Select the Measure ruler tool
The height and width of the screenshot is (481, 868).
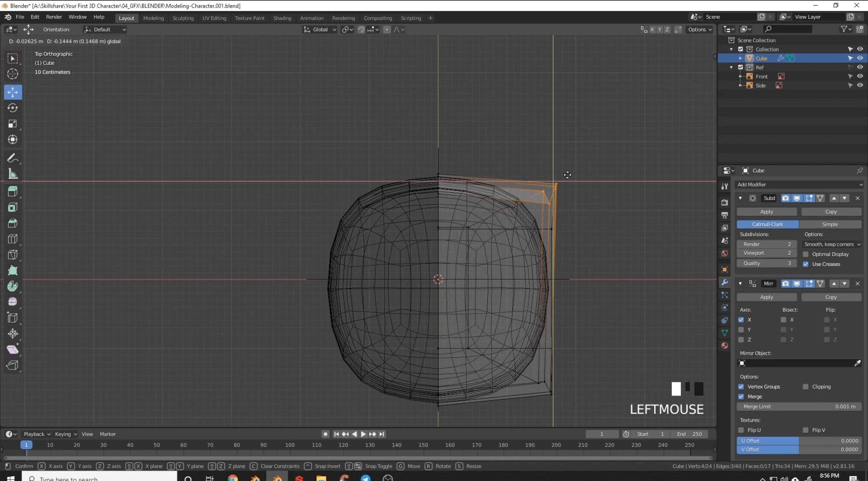pyautogui.click(x=12, y=174)
